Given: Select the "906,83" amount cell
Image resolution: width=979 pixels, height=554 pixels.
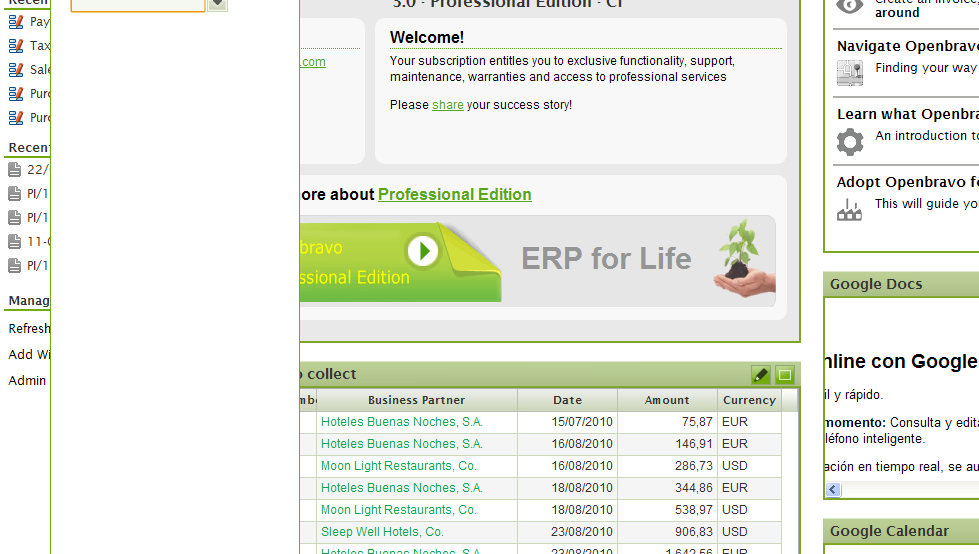Looking at the screenshot, I should point(667,532).
